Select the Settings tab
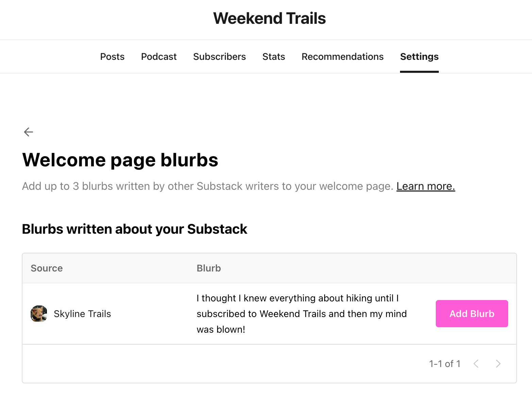 point(419,56)
